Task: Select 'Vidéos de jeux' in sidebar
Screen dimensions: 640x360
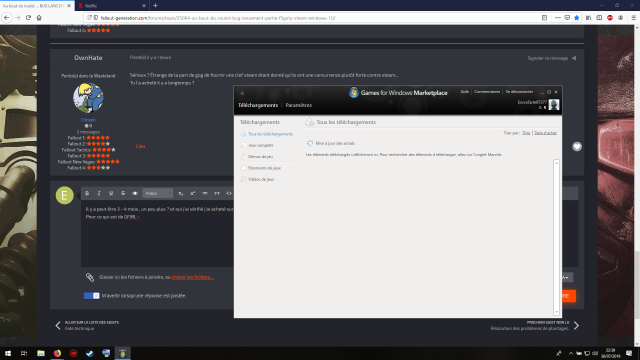Action: [x=261, y=180]
